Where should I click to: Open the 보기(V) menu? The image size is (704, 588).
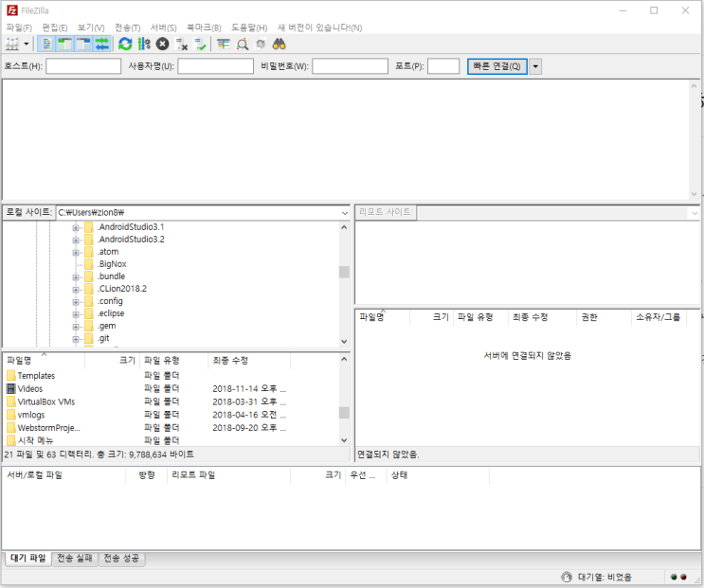tap(91, 27)
